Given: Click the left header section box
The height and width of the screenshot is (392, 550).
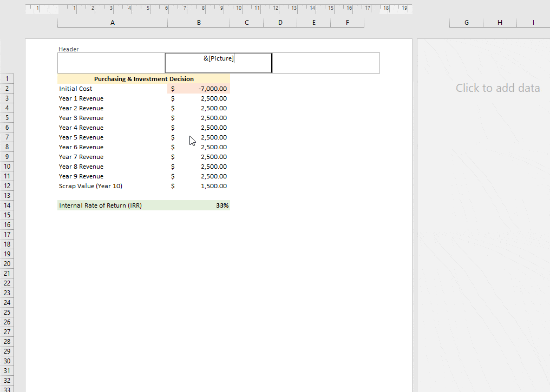Looking at the screenshot, I should (110, 63).
